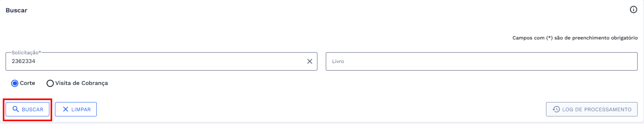The image size is (644, 124).
Task: Click the magnifier icon in the Buscar button
Action: tap(16, 109)
